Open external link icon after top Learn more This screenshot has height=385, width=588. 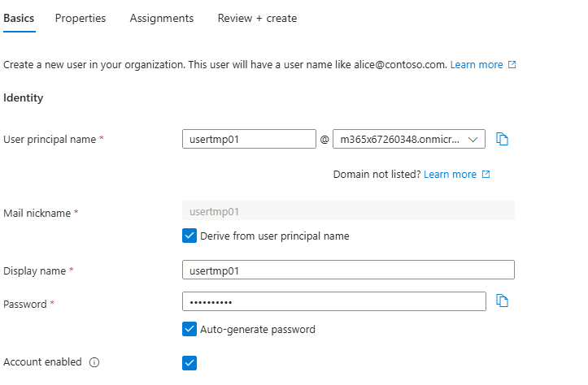(x=512, y=64)
